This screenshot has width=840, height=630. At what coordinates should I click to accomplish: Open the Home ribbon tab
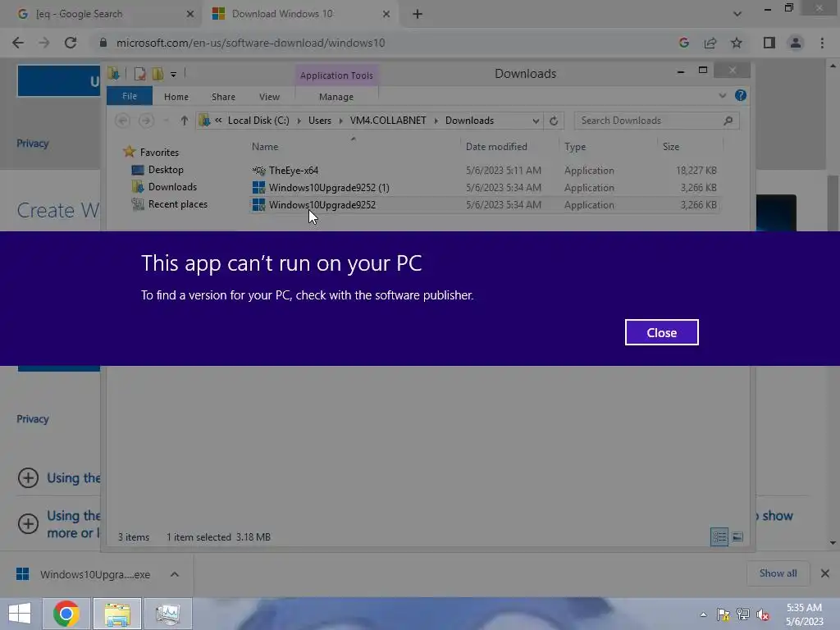point(176,97)
